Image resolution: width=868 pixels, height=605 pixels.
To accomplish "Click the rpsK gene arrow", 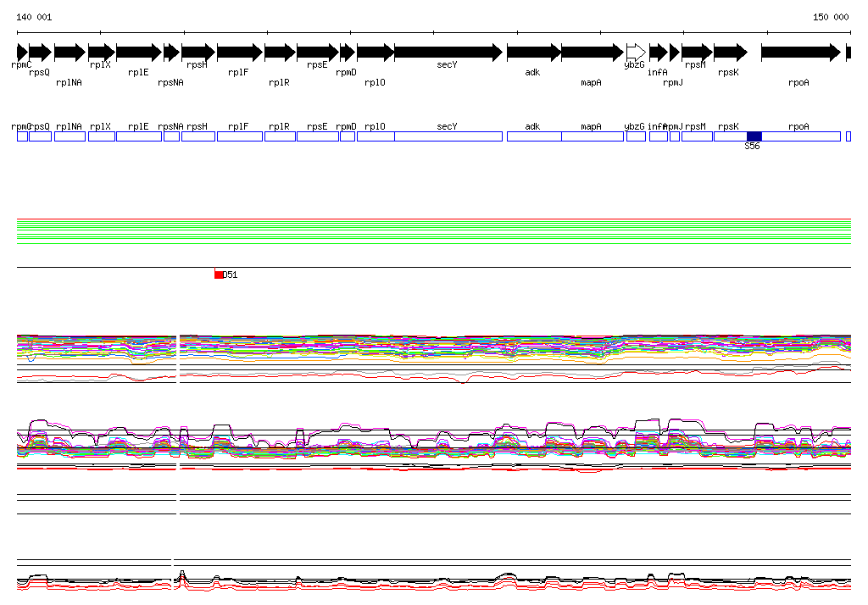I will pos(731,53).
